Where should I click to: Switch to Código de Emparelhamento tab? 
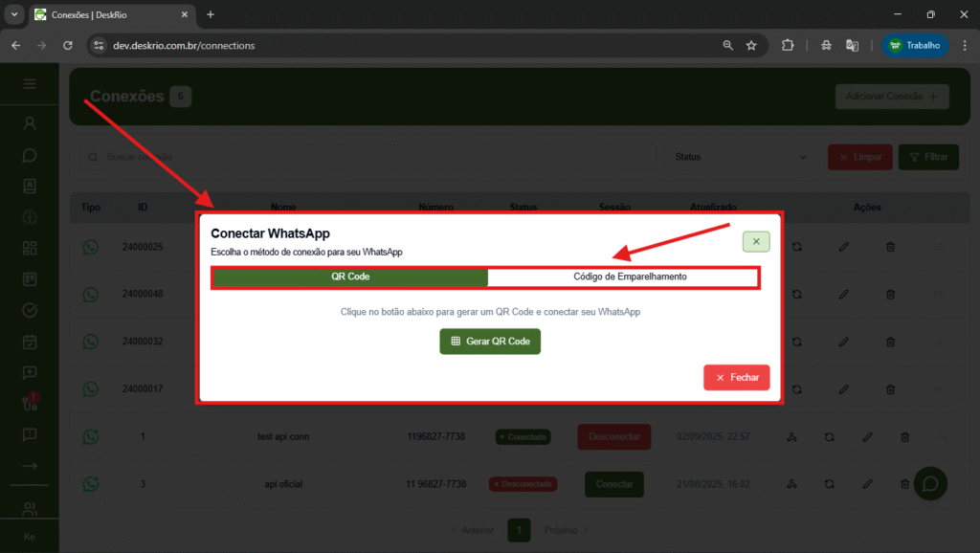(x=630, y=276)
